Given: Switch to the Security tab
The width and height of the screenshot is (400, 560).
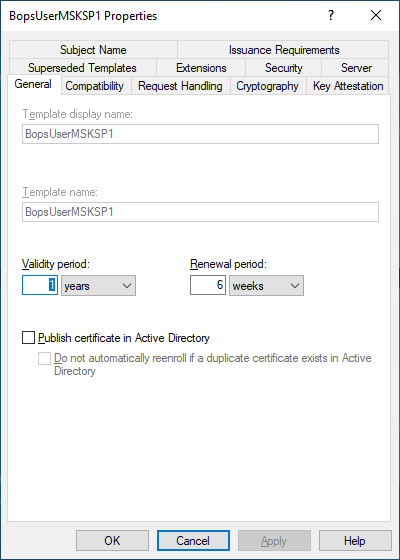Looking at the screenshot, I should coord(284,68).
